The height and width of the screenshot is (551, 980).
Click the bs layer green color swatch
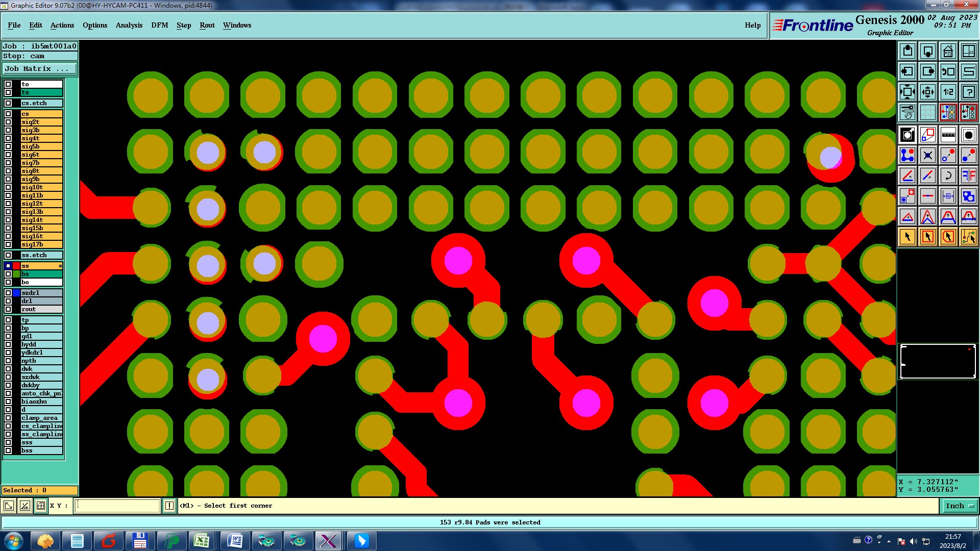[16, 274]
